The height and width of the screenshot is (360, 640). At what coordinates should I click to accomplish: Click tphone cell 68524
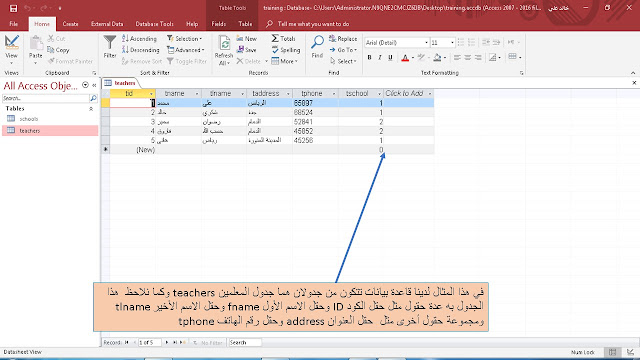(315, 112)
